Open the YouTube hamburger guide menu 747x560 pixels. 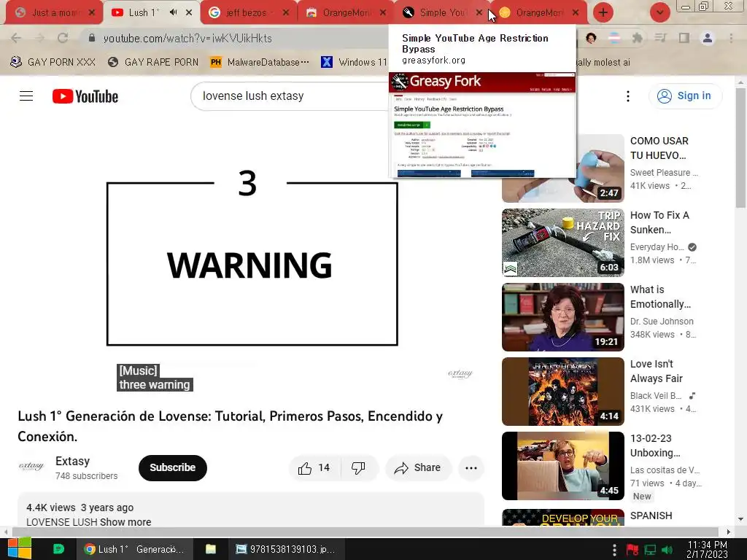tap(26, 96)
